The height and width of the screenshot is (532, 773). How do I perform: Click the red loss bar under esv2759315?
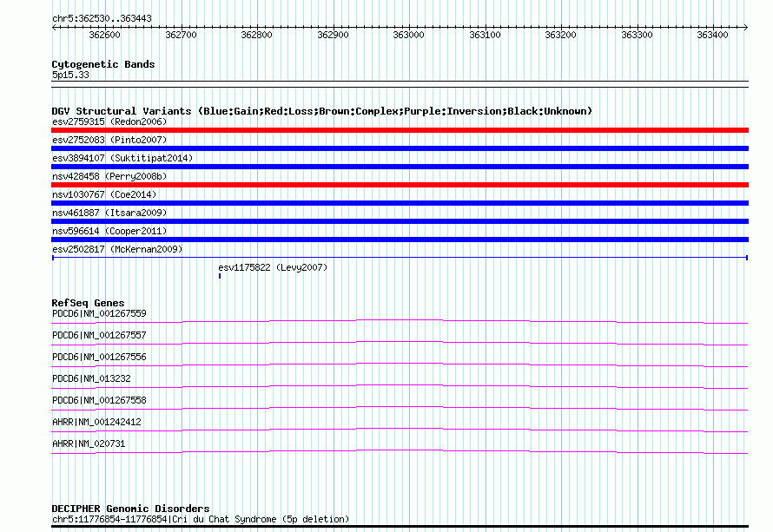click(x=400, y=130)
